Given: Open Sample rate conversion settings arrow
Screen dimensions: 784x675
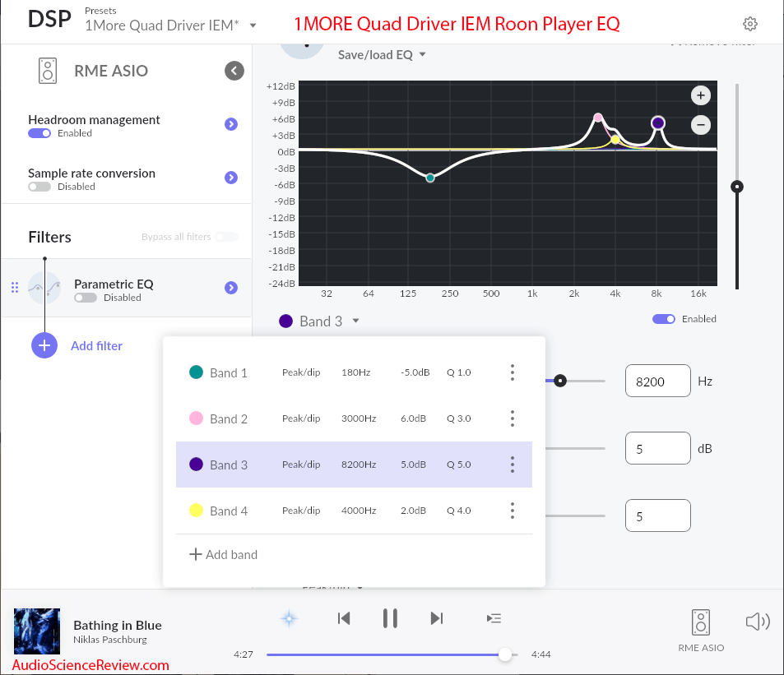Looking at the screenshot, I should [x=231, y=178].
